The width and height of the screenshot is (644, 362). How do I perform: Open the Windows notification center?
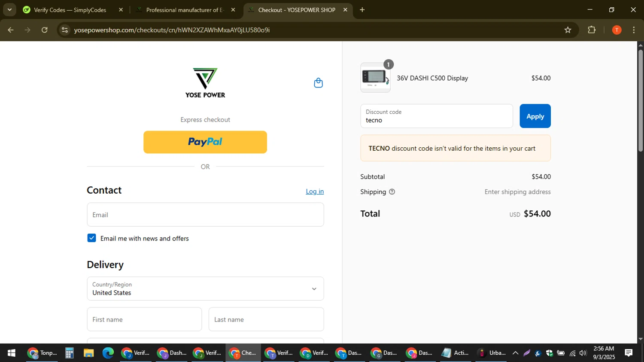[x=629, y=353]
